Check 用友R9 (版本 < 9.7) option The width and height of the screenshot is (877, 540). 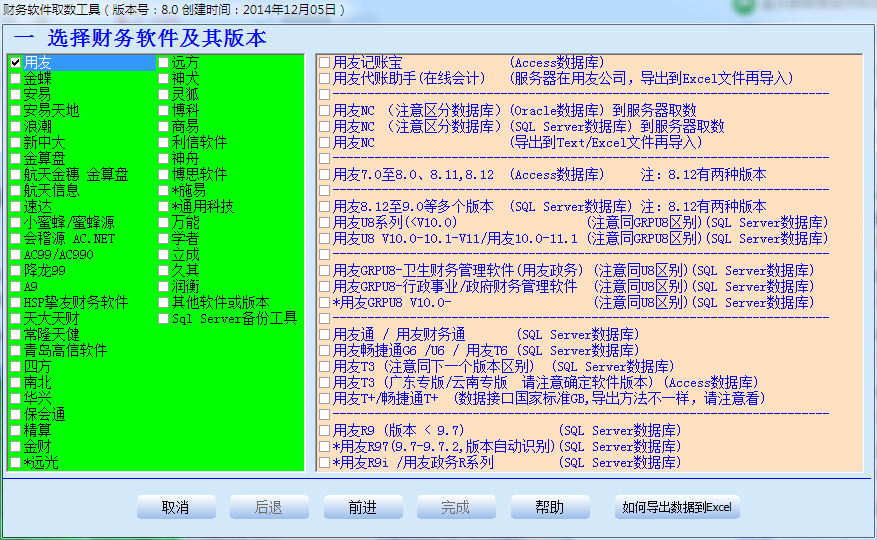[324, 431]
